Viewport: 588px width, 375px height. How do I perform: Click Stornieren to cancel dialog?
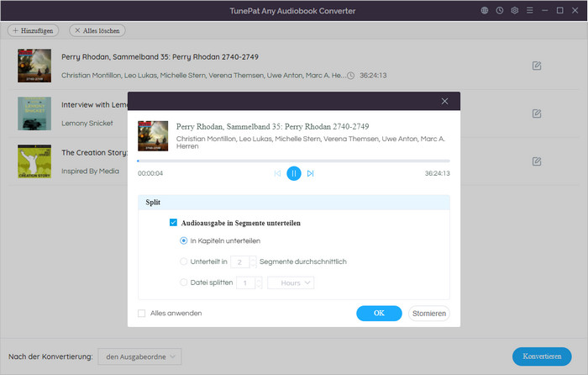[x=429, y=313]
